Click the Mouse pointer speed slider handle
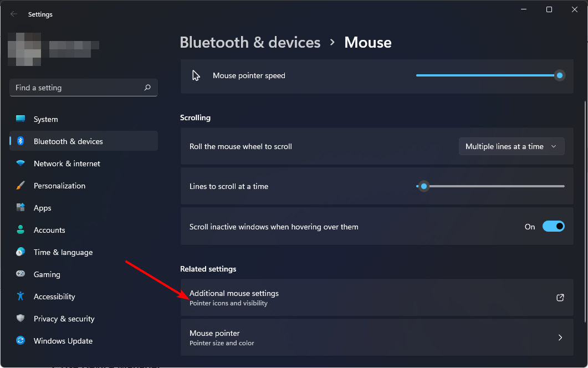Image resolution: width=588 pixels, height=368 pixels. (560, 75)
